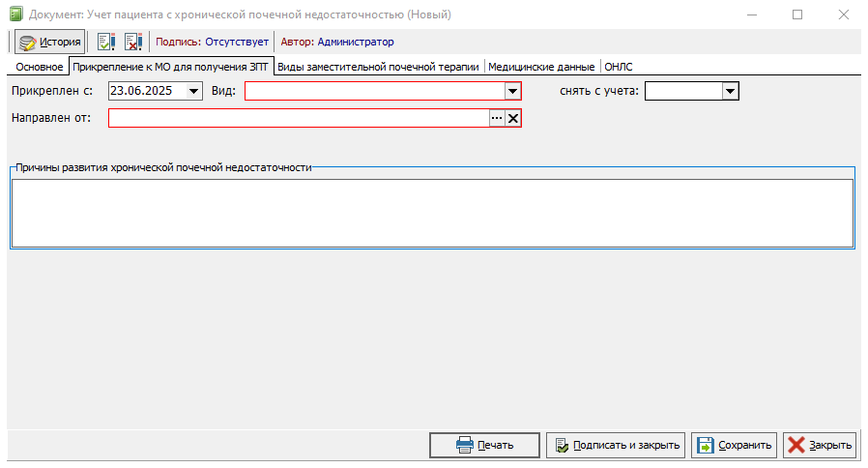Select the Медицинские данные tab
The height and width of the screenshot is (468, 868).
click(541, 67)
